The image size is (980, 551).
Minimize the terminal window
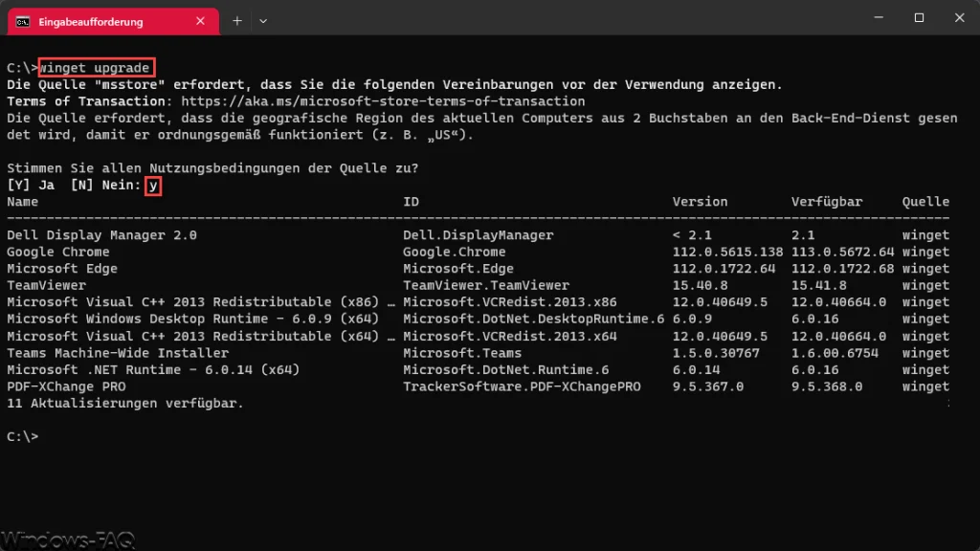tap(879, 17)
